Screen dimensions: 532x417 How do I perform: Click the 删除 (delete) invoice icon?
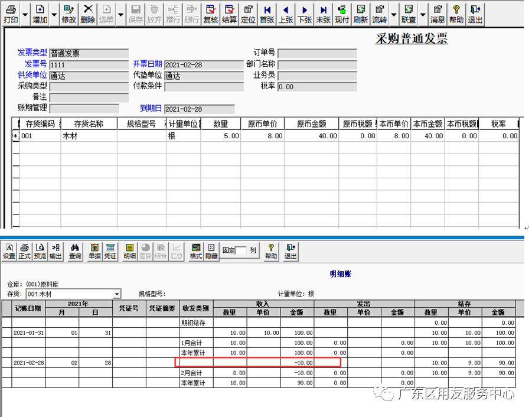pos(87,14)
